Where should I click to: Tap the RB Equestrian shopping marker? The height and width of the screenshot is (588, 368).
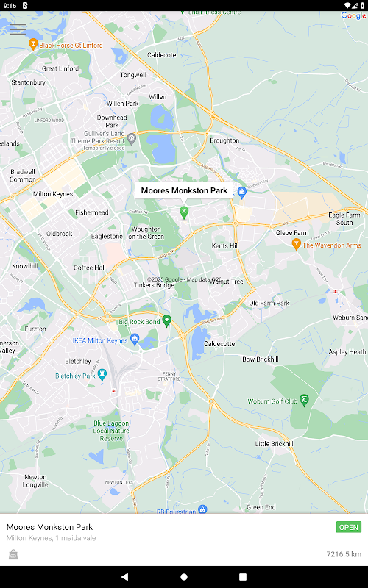click(x=203, y=509)
